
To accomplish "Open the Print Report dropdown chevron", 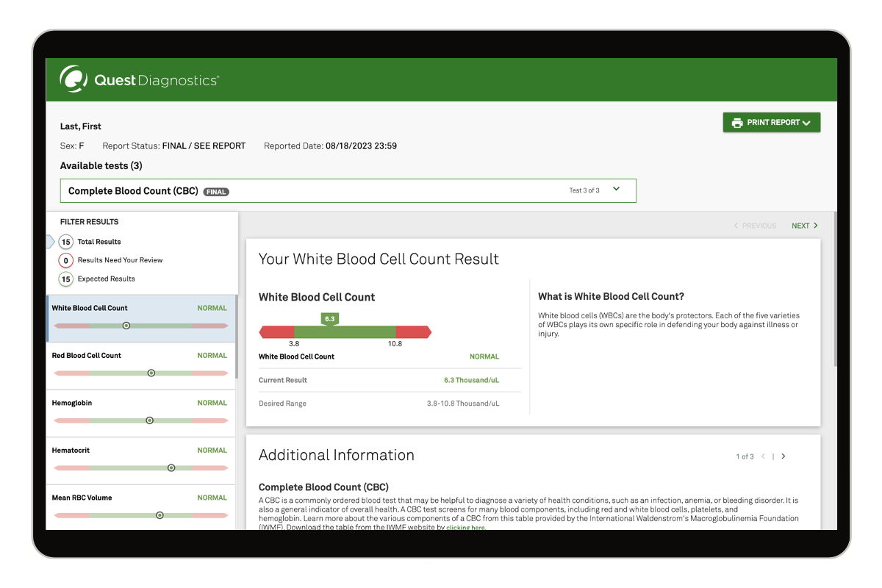I will click(808, 122).
